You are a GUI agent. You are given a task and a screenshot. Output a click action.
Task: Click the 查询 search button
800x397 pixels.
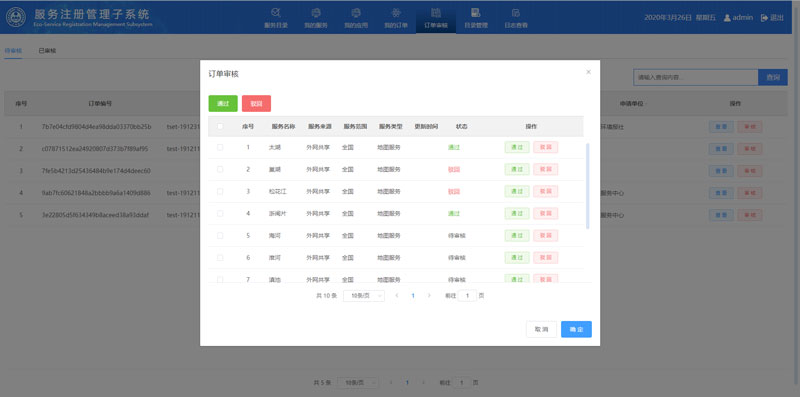773,77
